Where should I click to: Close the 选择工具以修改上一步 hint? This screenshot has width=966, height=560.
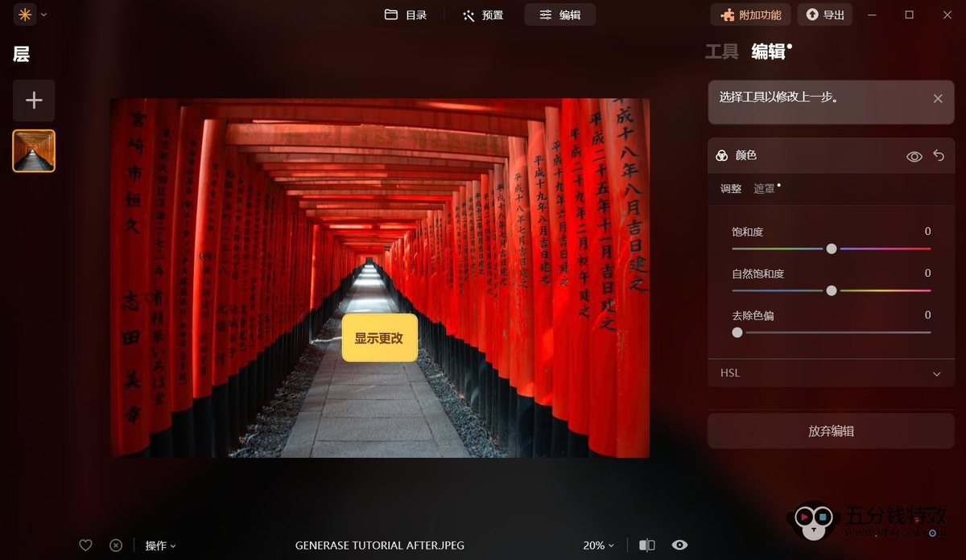938,98
